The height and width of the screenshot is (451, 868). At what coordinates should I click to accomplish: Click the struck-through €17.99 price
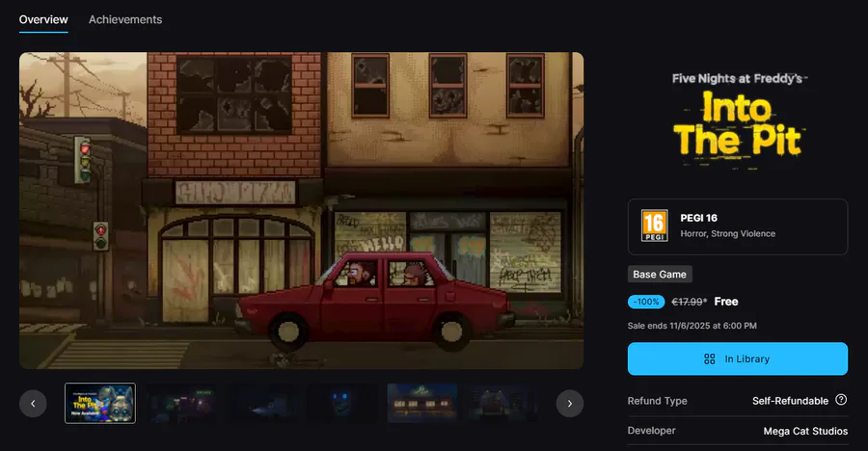point(689,302)
